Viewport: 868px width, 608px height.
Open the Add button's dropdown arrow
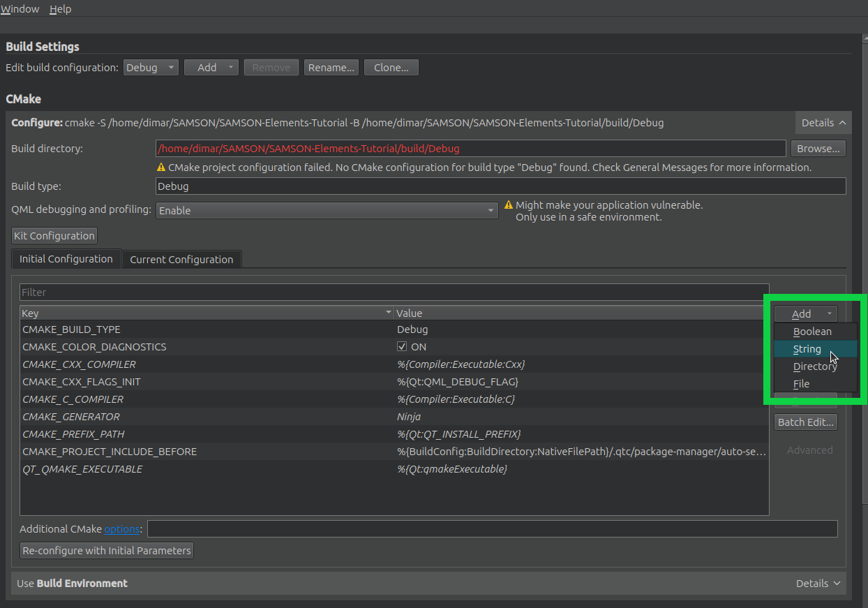(x=828, y=313)
